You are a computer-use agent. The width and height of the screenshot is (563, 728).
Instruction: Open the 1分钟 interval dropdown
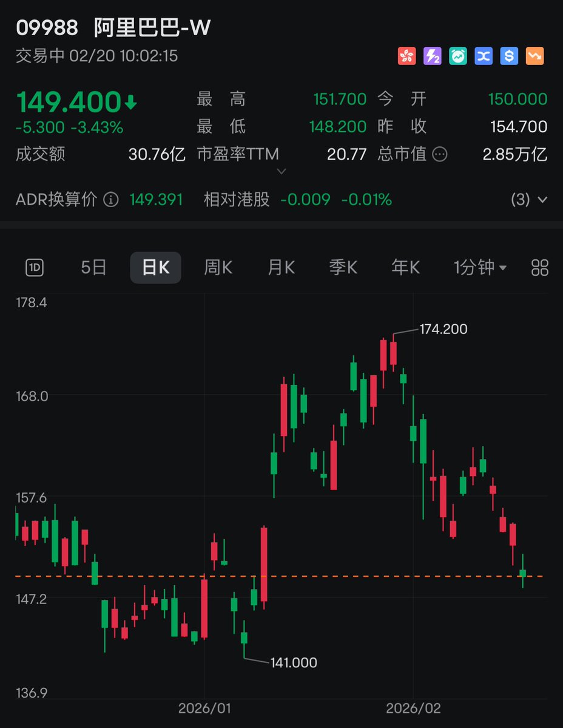tap(479, 267)
